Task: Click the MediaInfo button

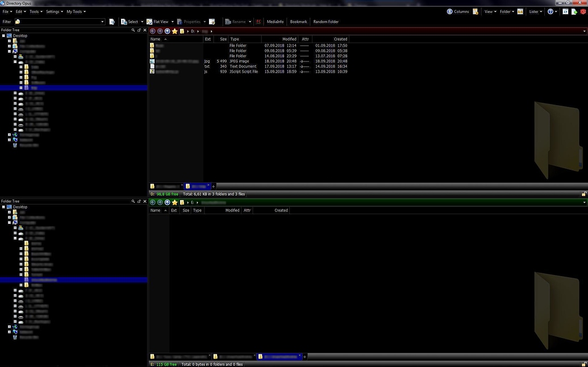Action: point(275,22)
